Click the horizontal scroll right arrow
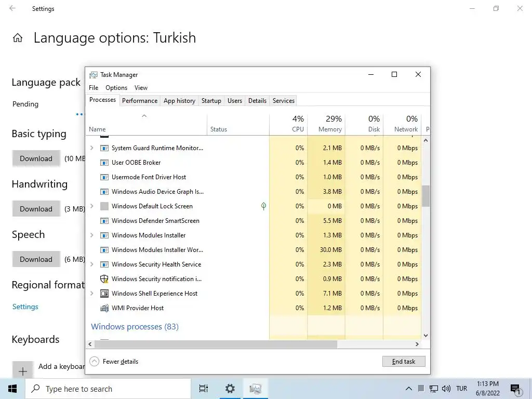532x399 pixels. pos(417,344)
